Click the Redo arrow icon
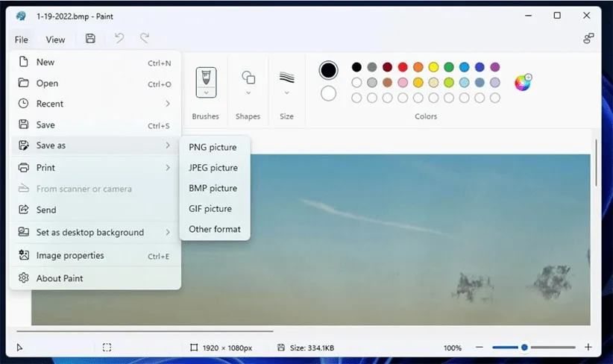The image size is (613, 364). [145, 39]
